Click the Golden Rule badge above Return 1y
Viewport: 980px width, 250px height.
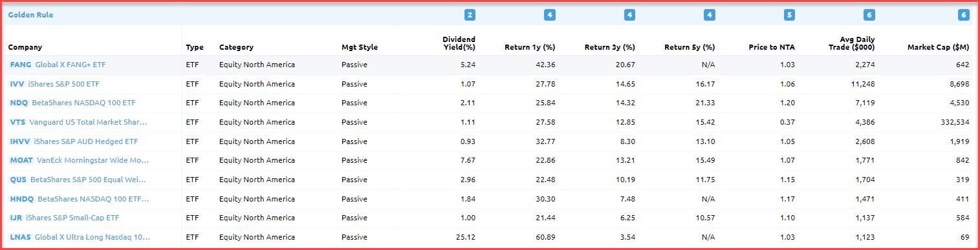pos(550,15)
